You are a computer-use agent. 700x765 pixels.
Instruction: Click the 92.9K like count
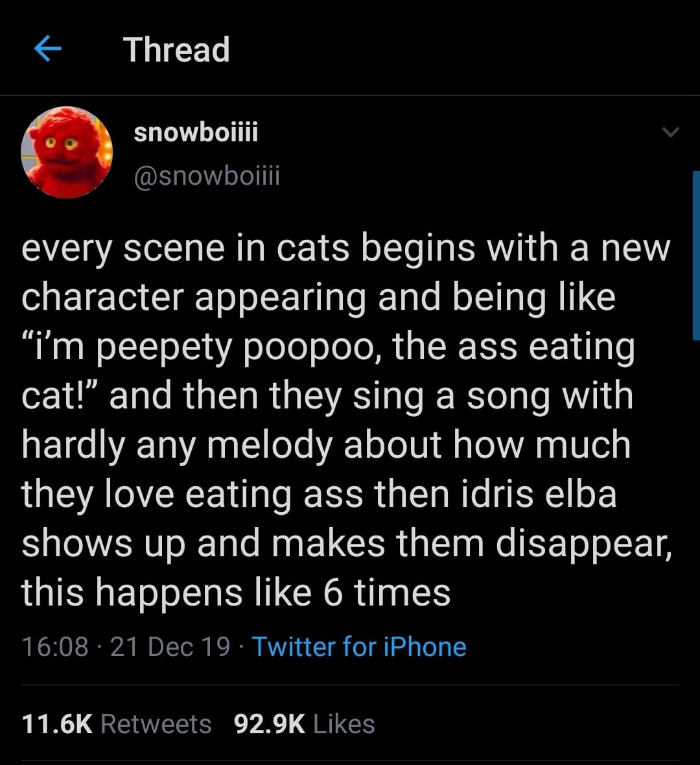pos(269,724)
